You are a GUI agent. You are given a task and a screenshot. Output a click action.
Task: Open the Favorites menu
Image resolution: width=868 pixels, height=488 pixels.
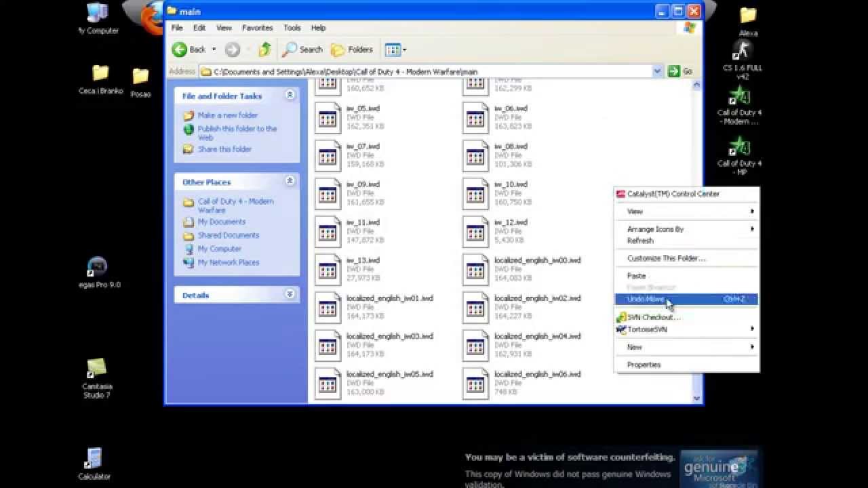click(x=257, y=28)
